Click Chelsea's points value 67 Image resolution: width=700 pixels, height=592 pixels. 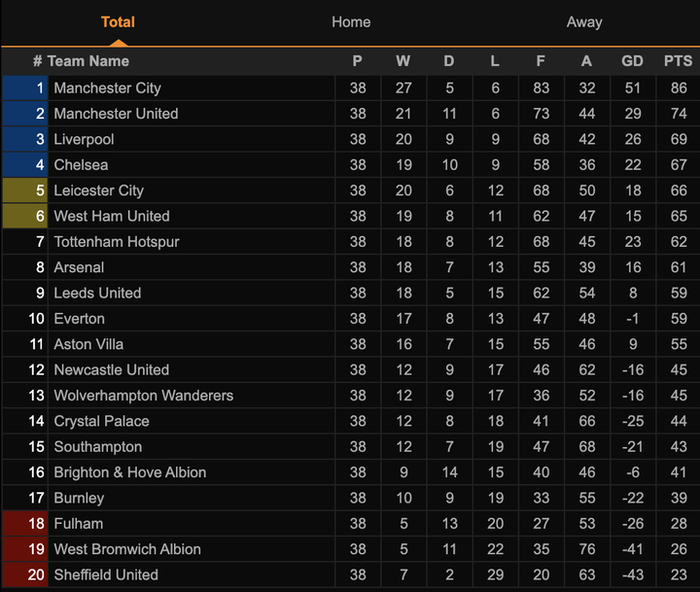678,164
